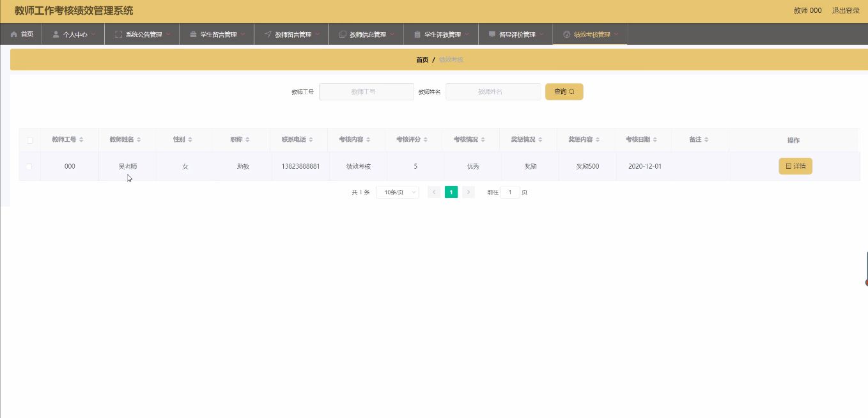
Task: Open the 个人中心 menu label
Action: (75, 35)
